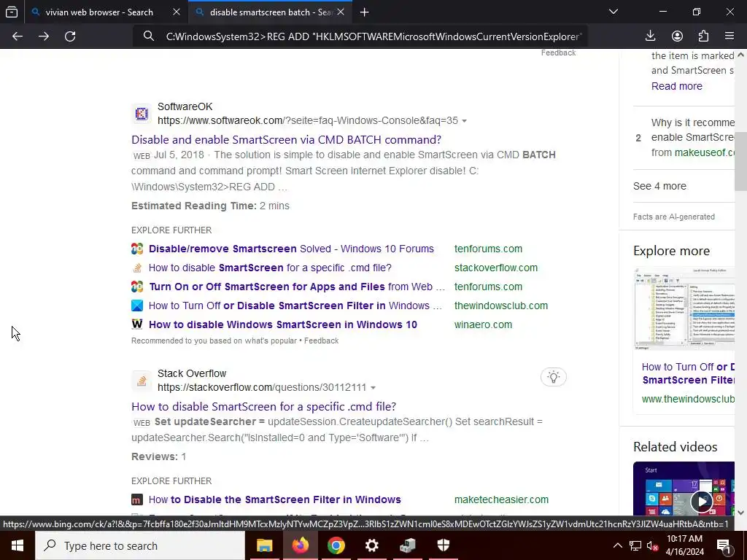This screenshot has width=747, height=560.
Task: Open Google Chrome from the taskbar
Action: click(336, 545)
